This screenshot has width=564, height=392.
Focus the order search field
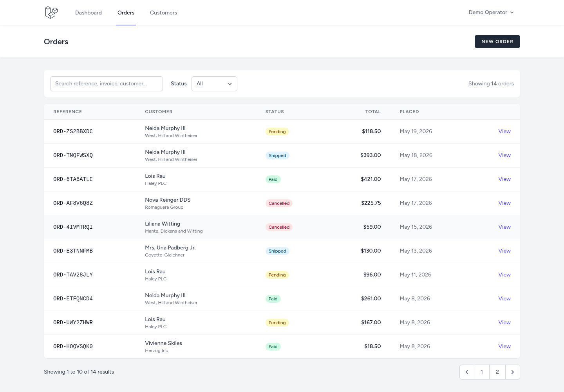point(107,84)
